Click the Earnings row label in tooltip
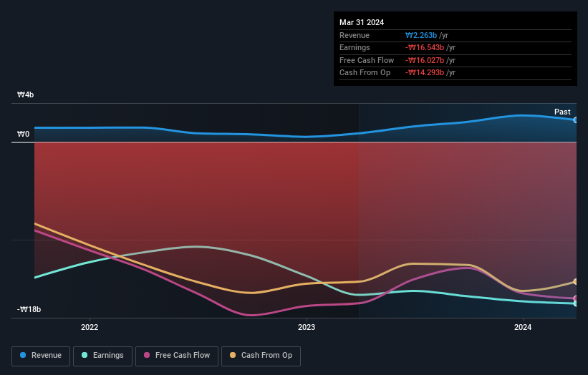The width and height of the screenshot is (588, 375). pyautogui.click(x=355, y=47)
